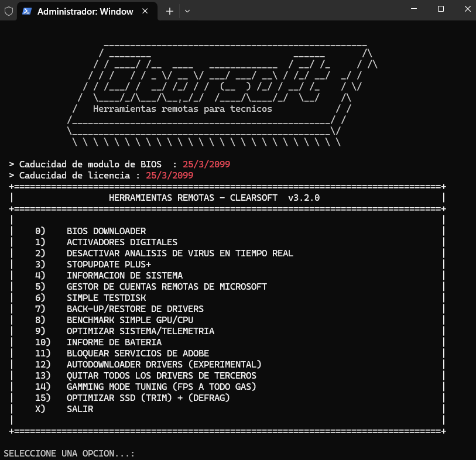Click option 0 BIOS DOWNLOADER
476x460 pixels.
pos(91,231)
